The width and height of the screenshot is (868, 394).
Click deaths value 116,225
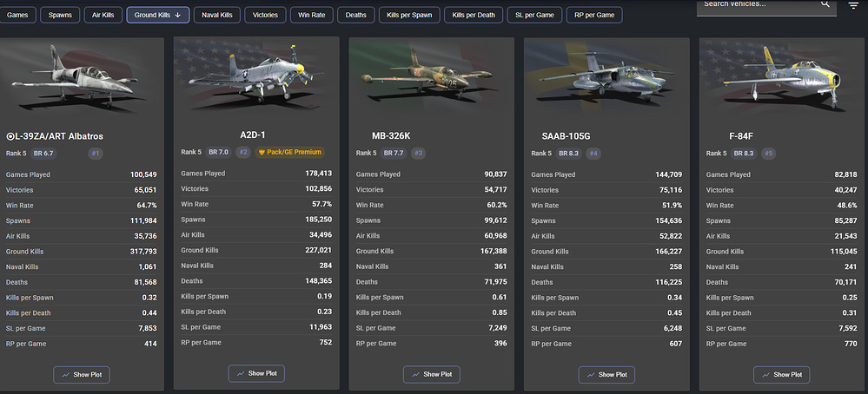[669, 282]
